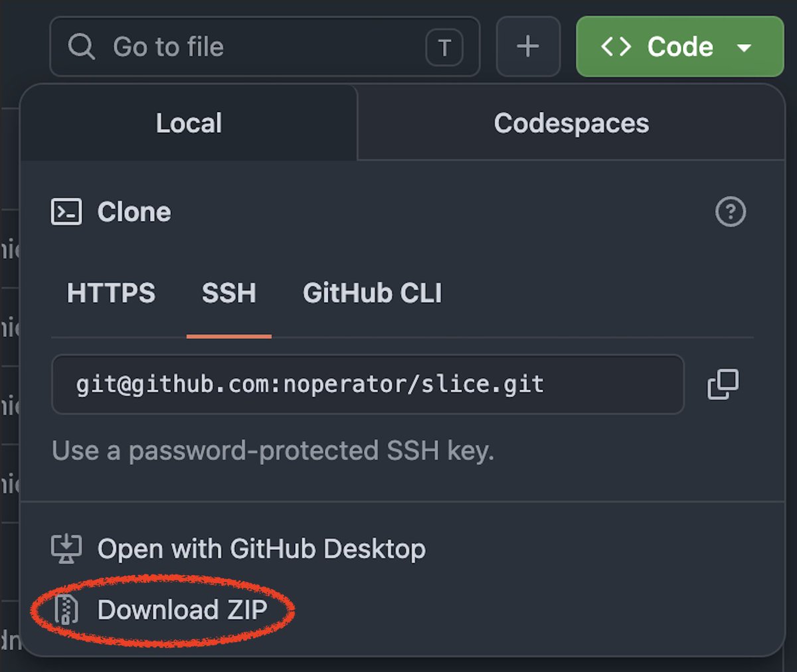Select the SSH clone option

[x=229, y=293]
